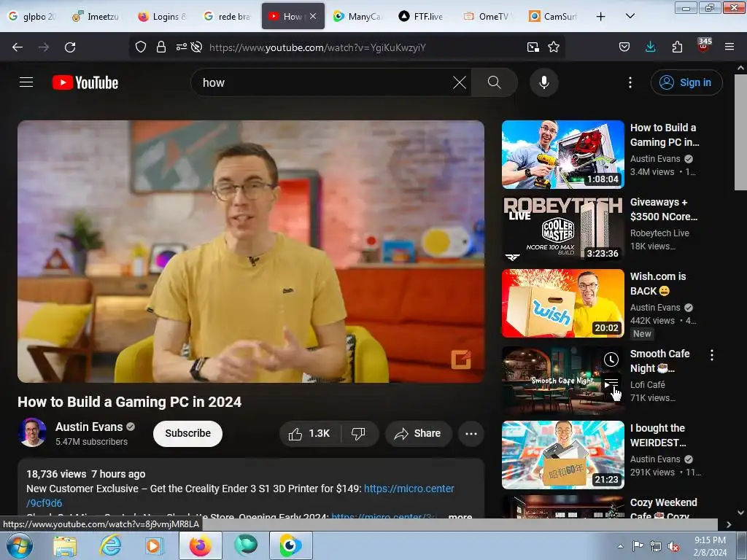Click the search magnifier button
Image resolution: width=747 pixels, height=560 pixels.
(494, 82)
